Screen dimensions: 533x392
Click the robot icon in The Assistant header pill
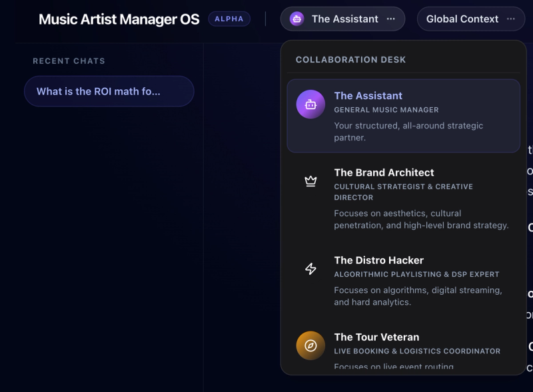(296, 19)
